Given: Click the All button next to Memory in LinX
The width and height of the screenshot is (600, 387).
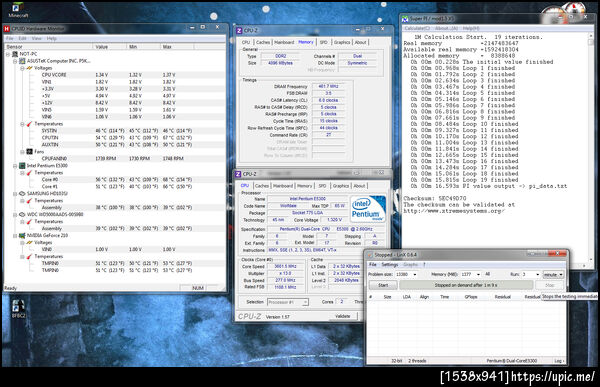Looking at the screenshot, I should (488, 274).
